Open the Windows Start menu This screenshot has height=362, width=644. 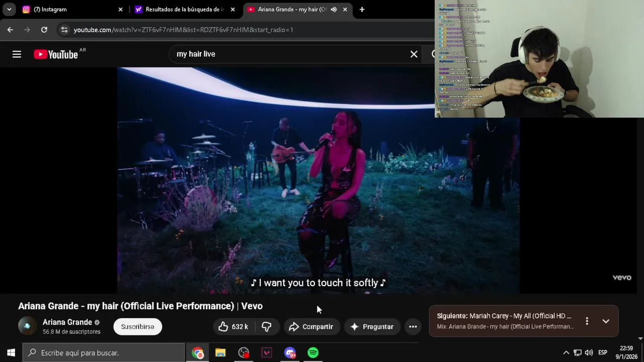coord(11,353)
